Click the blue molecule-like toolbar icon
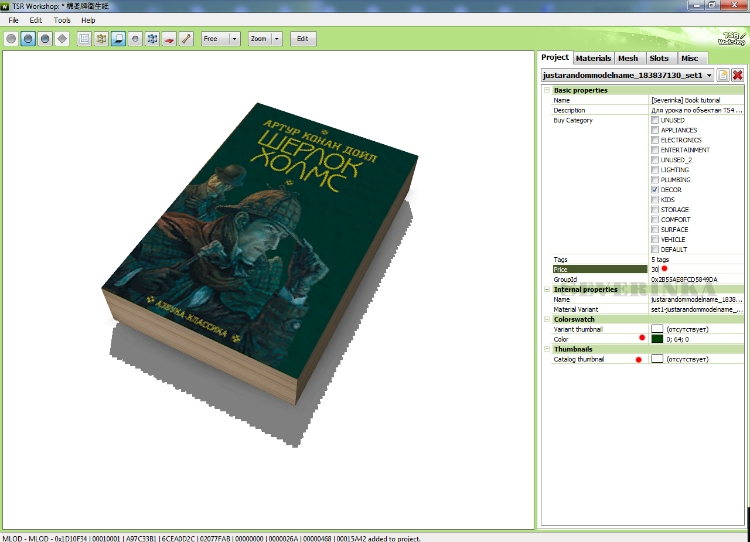Screen dimensions: 750x542 [x=152, y=39]
